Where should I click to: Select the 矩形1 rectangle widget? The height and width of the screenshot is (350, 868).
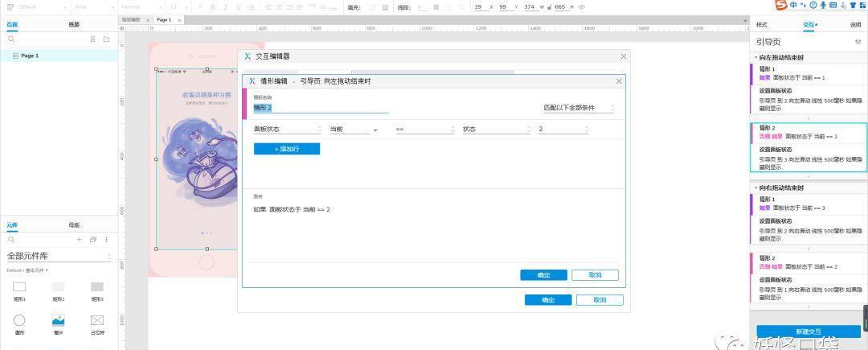point(19,290)
